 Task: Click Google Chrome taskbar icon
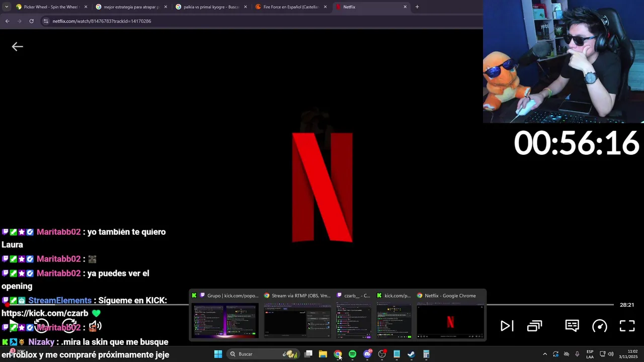pos(338,354)
